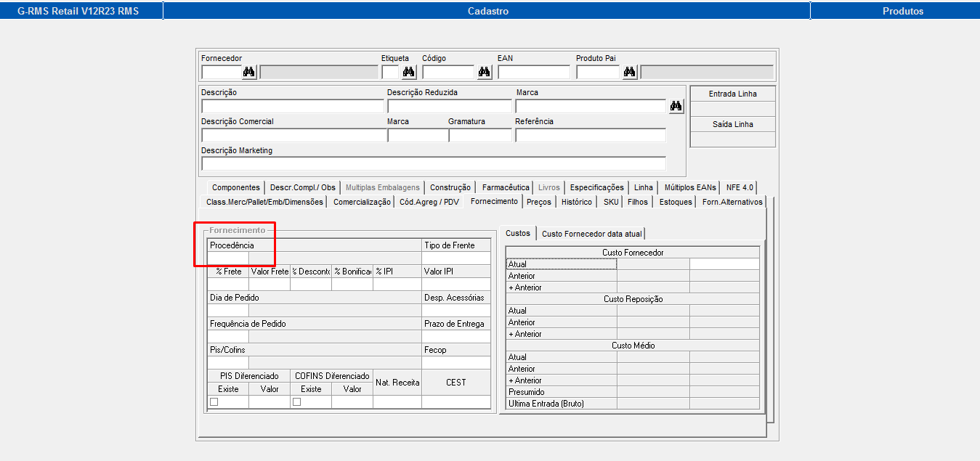980x461 pixels.
Task: Tick the COFINS Diferenciado Existe checkbox
Action: 297,401
